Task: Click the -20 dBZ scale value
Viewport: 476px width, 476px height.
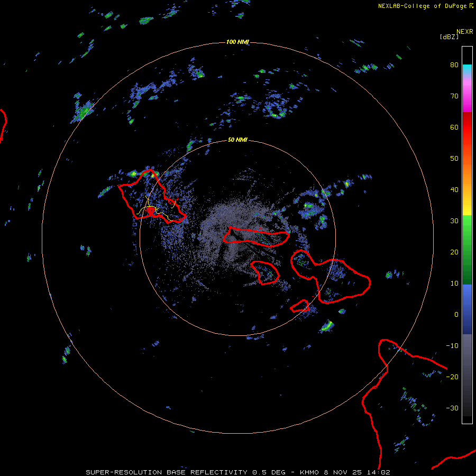Action: 452,377
